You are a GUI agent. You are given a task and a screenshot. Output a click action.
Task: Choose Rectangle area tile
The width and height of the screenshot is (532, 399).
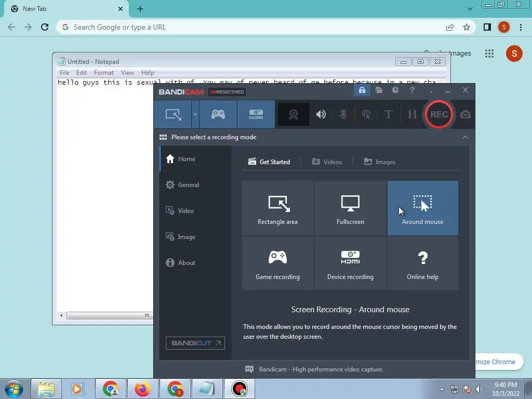tap(277, 208)
